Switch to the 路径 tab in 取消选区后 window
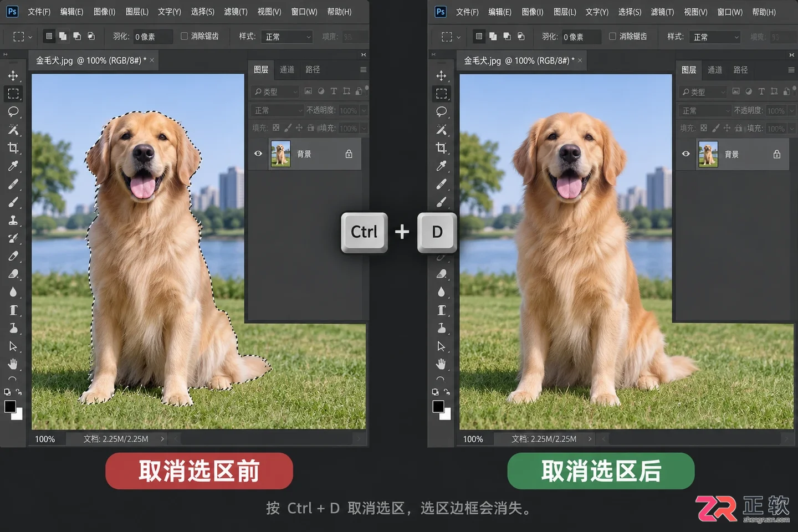The image size is (798, 532). tap(740, 70)
